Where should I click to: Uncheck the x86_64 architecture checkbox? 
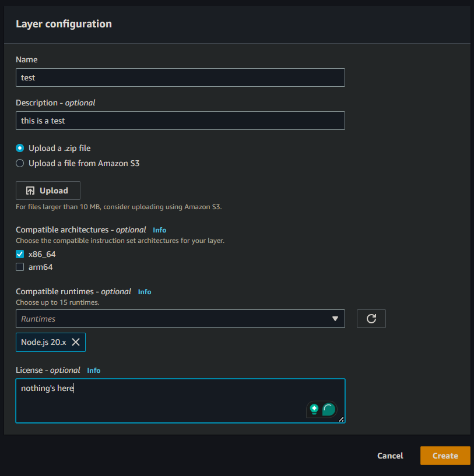(x=19, y=254)
